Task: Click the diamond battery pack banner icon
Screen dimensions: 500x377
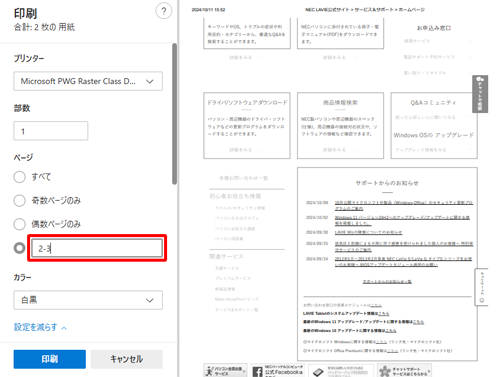Action: [x=318, y=372]
